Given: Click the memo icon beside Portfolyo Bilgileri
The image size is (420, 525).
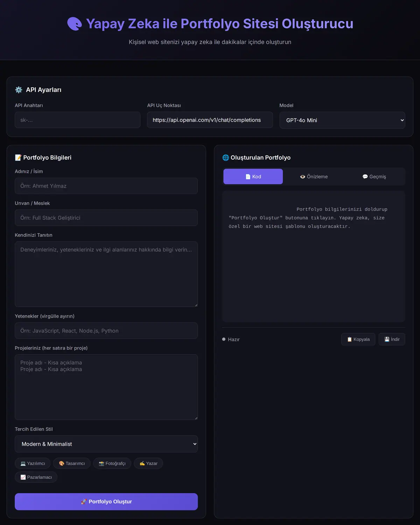Looking at the screenshot, I should pyautogui.click(x=18, y=158).
